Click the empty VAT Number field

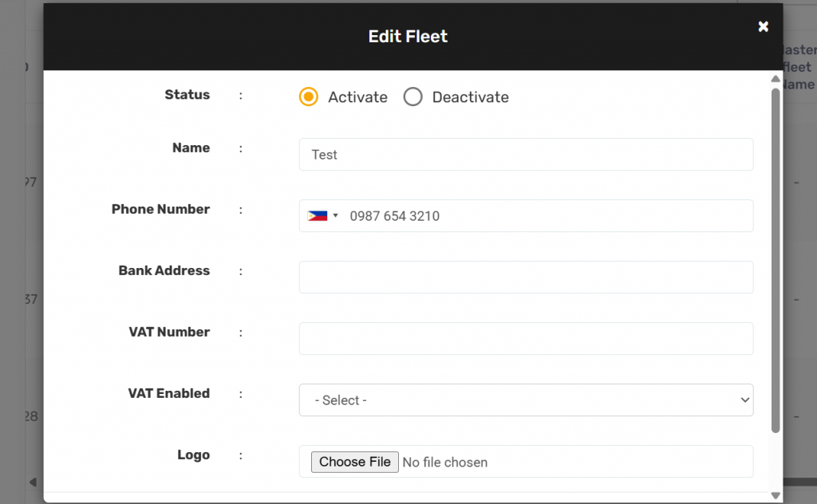[526, 339]
